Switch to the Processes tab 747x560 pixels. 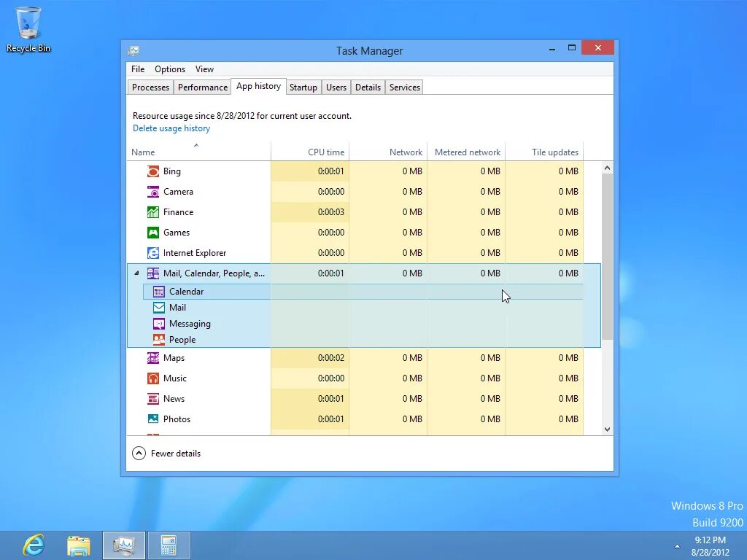pos(150,87)
